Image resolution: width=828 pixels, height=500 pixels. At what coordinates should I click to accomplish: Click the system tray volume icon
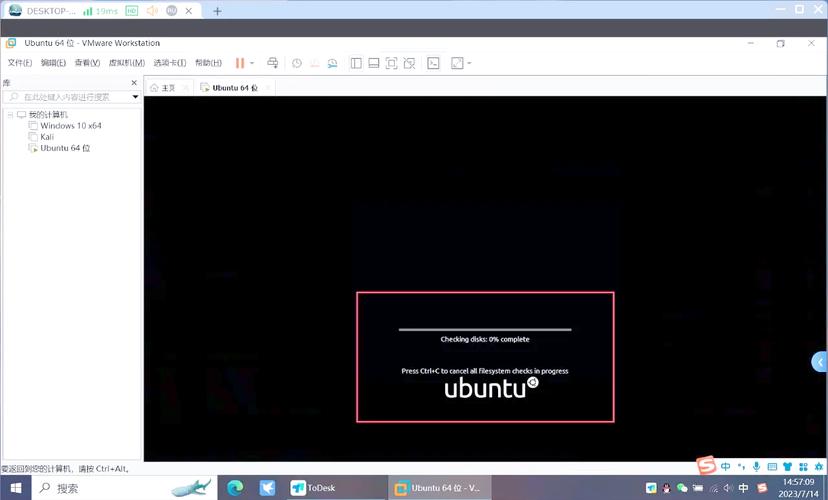(x=728, y=488)
